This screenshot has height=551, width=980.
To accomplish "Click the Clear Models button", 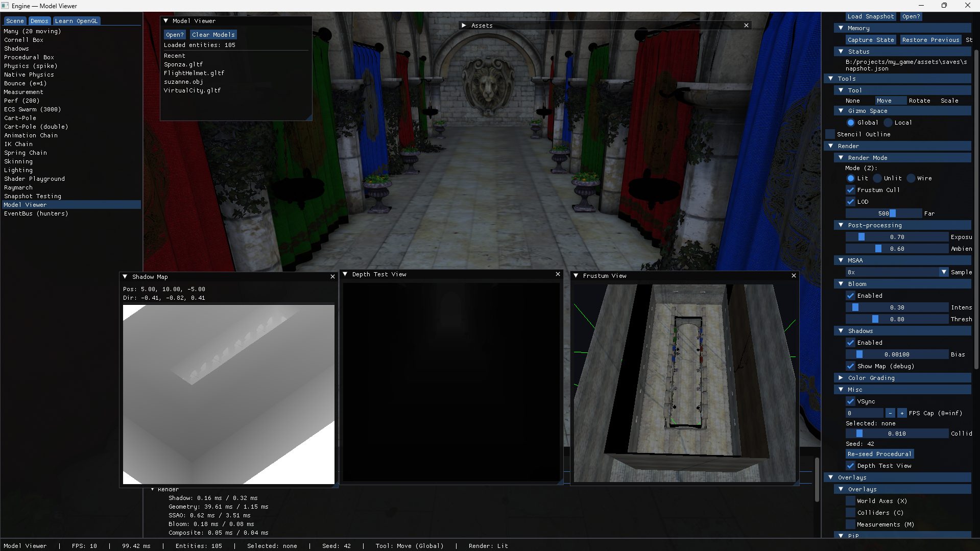I will (213, 35).
